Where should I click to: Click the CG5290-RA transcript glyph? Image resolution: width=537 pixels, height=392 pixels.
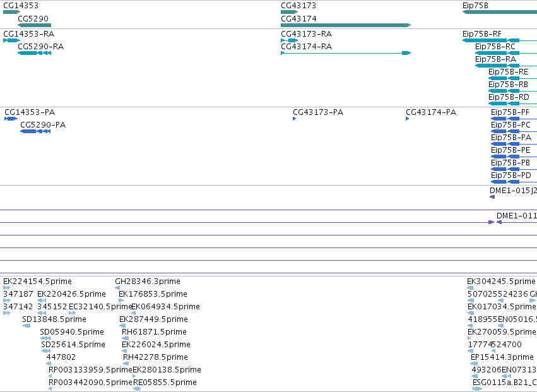34,53
